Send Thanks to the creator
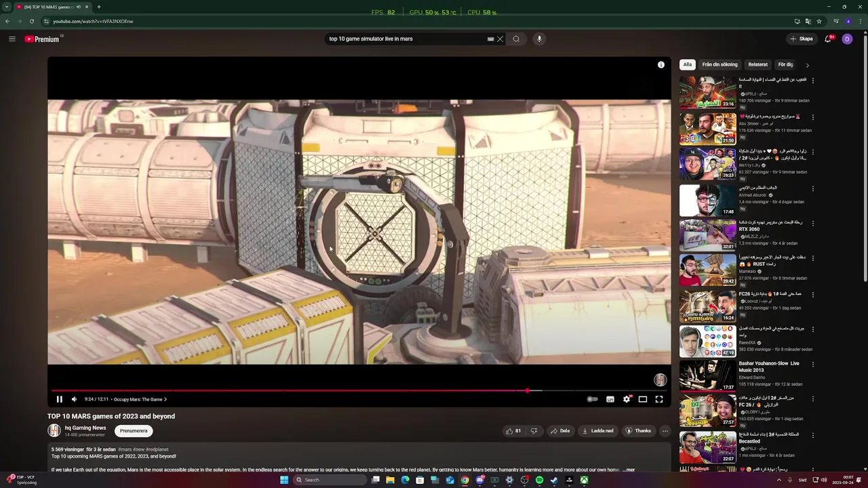Image resolution: width=868 pixels, height=488 pixels. (638, 431)
